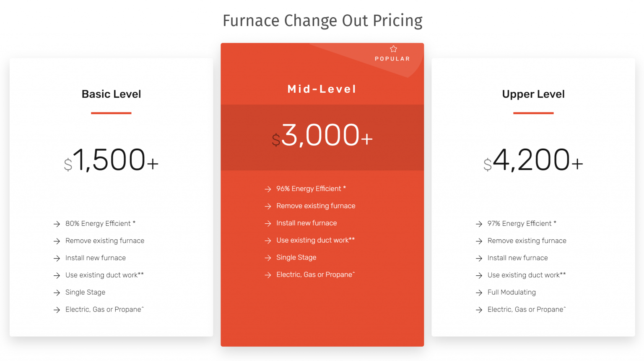Click the dollar sign before 3,000
This screenshot has height=361, width=644.
pos(275,140)
